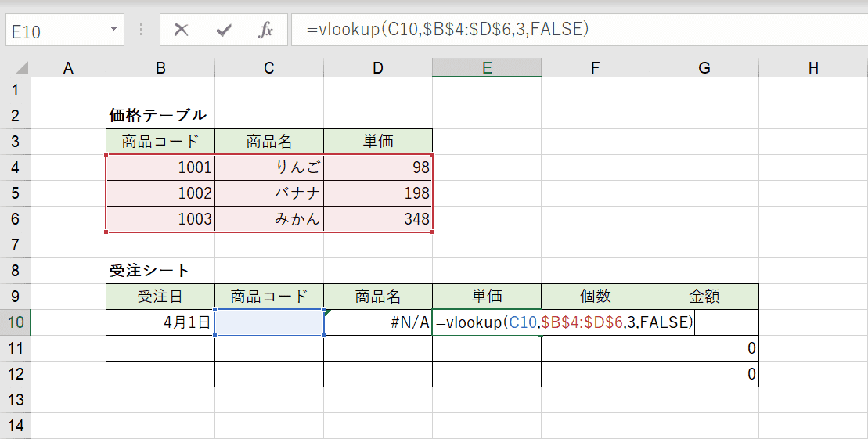
Task: Select row 1 header
Action: tap(16, 90)
